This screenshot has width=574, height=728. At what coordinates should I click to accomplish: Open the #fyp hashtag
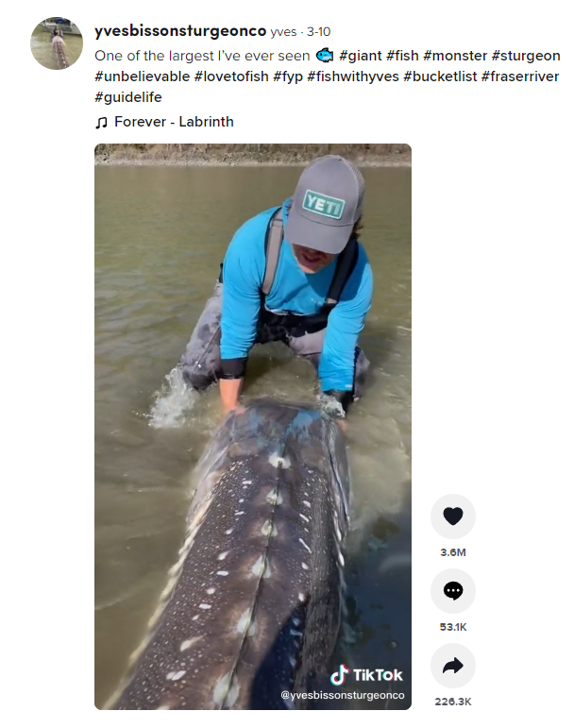tap(288, 76)
